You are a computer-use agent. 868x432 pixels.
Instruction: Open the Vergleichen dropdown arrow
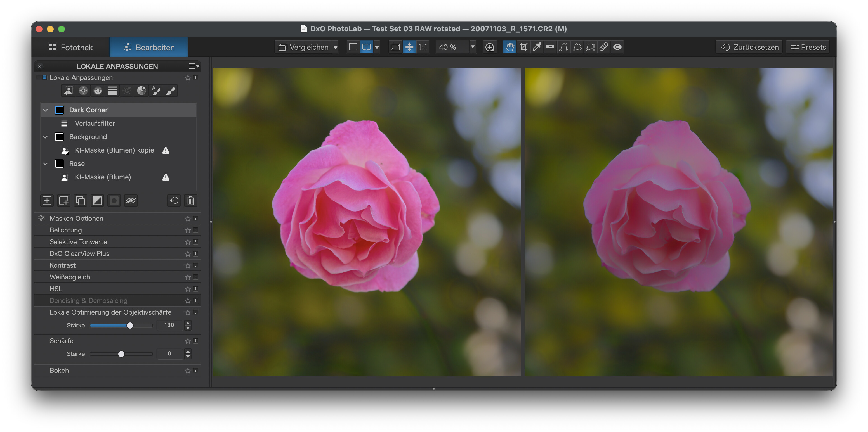[x=335, y=47]
